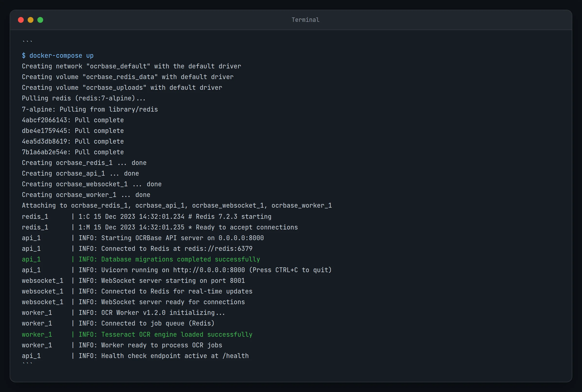582x392 pixels.
Task: Click 'Connected to Redis for real-time updates' line
Action: click(137, 292)
